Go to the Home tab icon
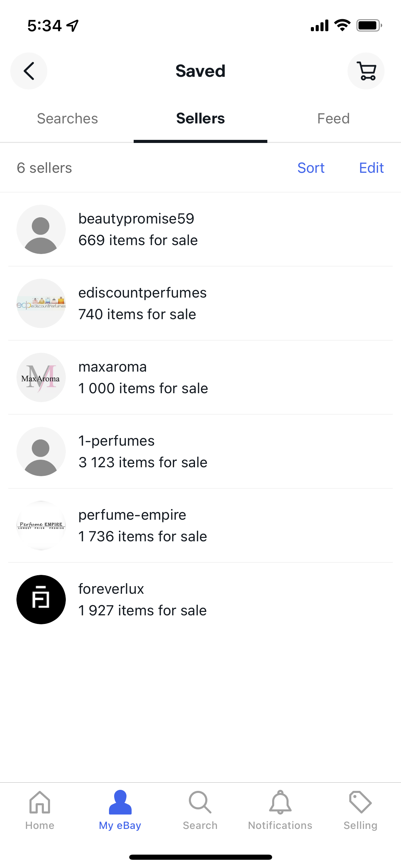 [x=40, y=802]
